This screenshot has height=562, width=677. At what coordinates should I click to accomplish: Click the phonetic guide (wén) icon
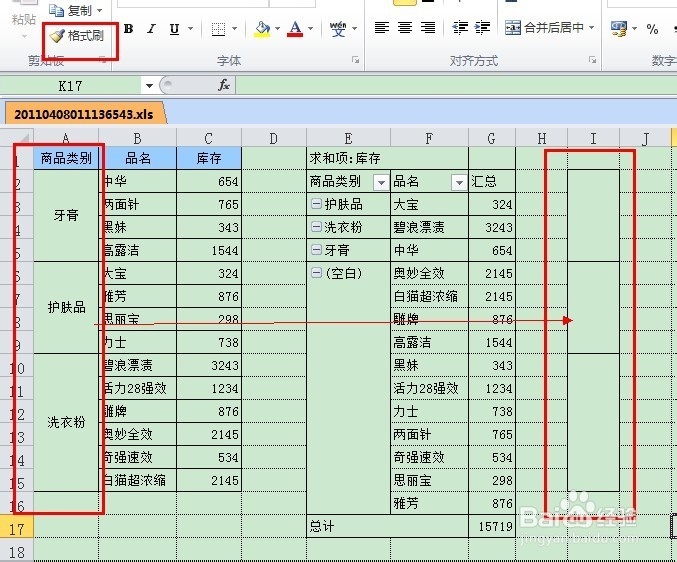338,29
